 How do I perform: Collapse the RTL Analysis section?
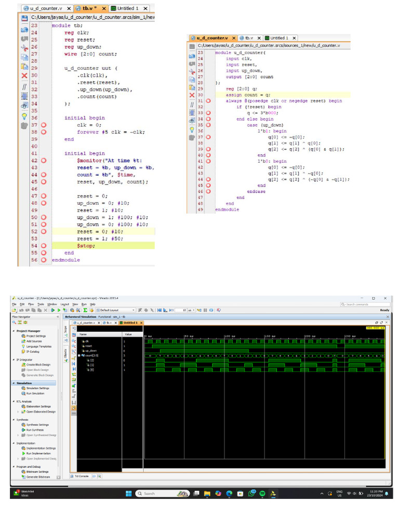tap(14, 402)
